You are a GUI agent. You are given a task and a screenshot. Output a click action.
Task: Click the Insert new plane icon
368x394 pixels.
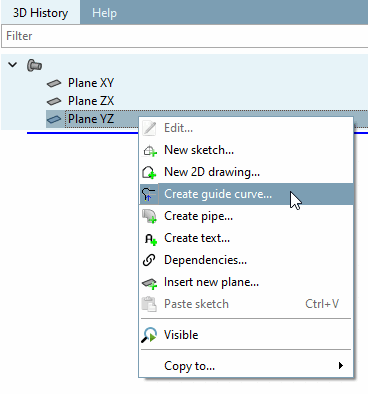(149, 283)
